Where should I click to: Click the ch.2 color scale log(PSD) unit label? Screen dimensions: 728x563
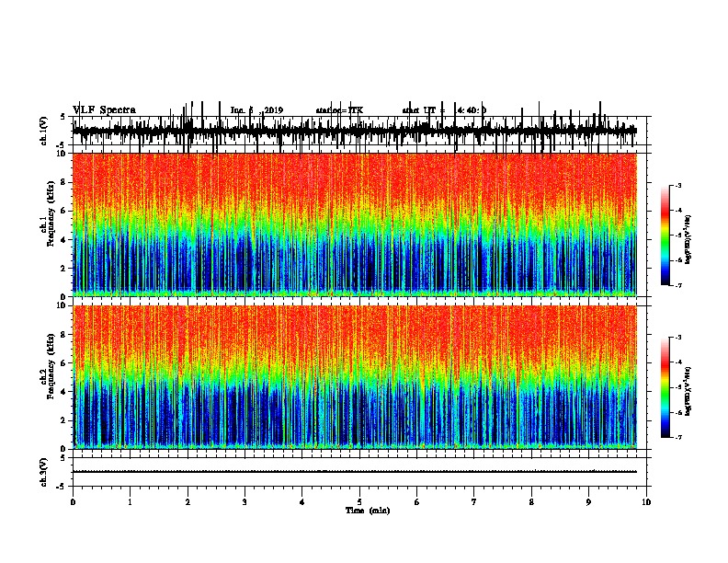coord(688,391)
